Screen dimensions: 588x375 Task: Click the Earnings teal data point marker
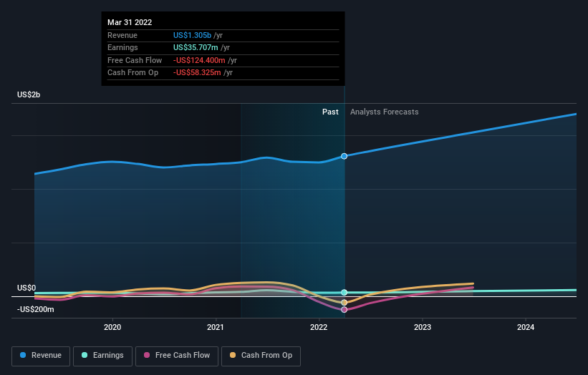[344, 292]
